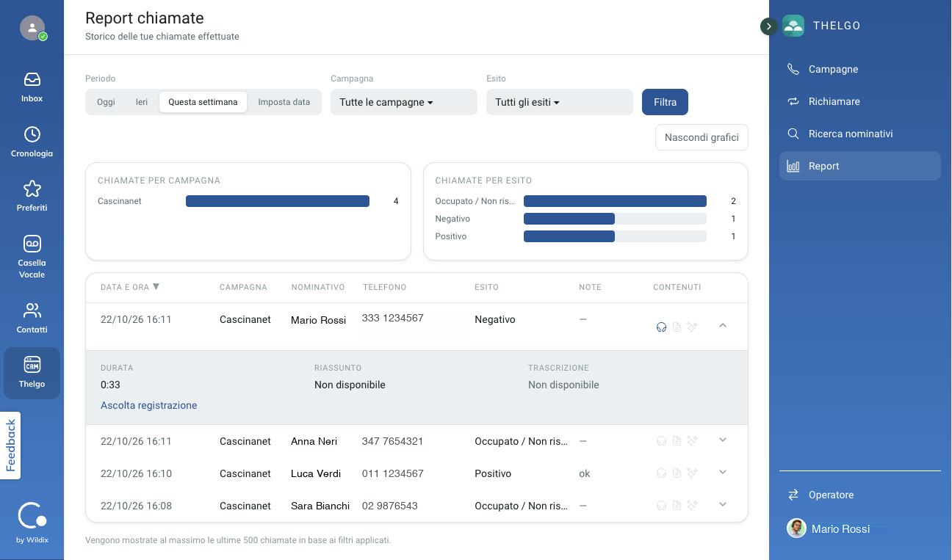Select the Oggi period option
This screenshot has width=952, height=560.
pyautogui.click(x=106, y=102)
